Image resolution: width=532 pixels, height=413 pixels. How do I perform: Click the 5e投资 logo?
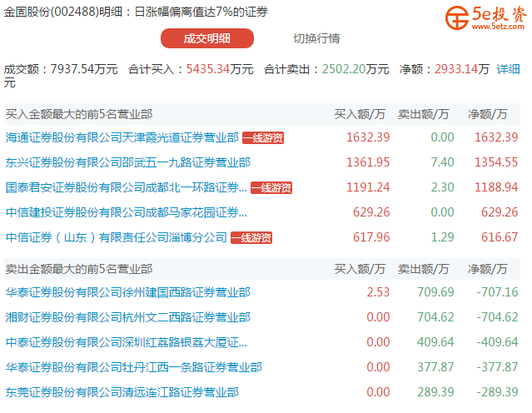(x=486, y=18)
